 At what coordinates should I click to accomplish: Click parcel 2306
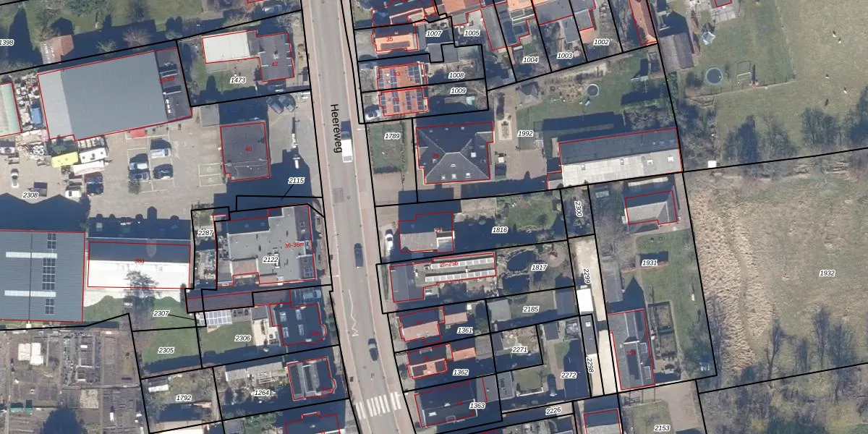242,338
